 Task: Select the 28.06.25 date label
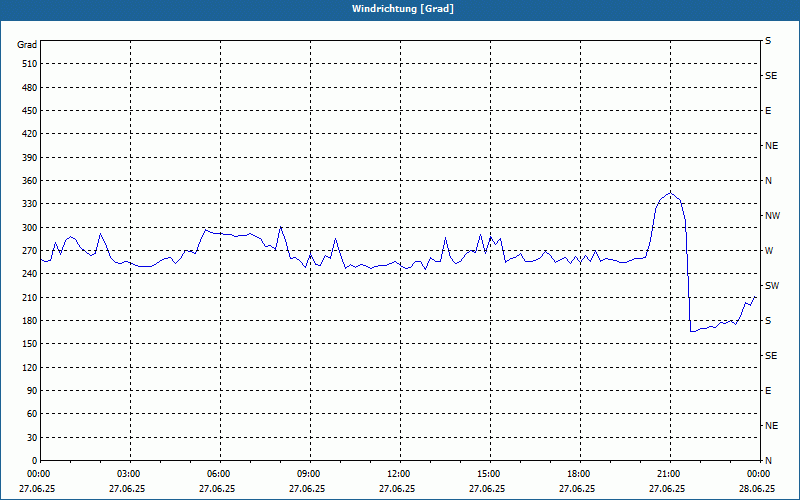click(757, 489)
